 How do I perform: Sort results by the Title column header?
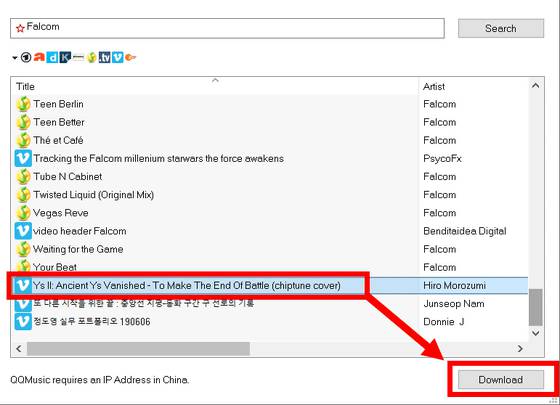[x=215, y=86]
